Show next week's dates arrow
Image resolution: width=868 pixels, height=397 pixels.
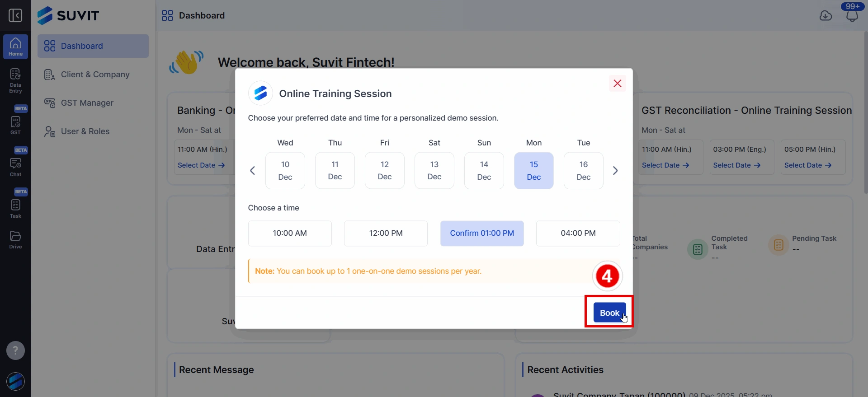pyautogui.click(x=615, y=171)
